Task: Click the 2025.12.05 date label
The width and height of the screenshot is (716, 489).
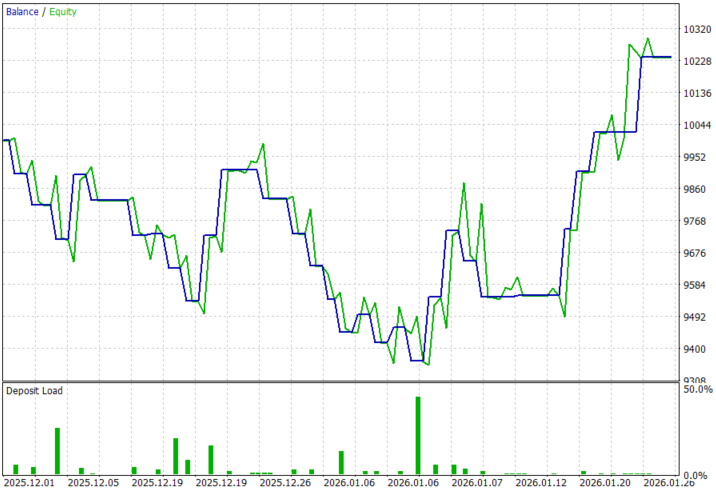Action: [93, 483]
